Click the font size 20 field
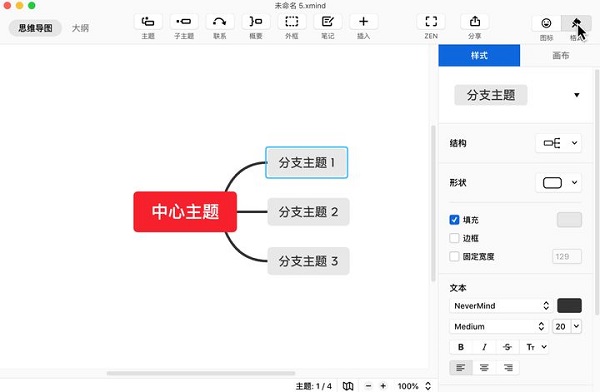The width and height of the screenshot is (600, 392). tap(561, 326)
